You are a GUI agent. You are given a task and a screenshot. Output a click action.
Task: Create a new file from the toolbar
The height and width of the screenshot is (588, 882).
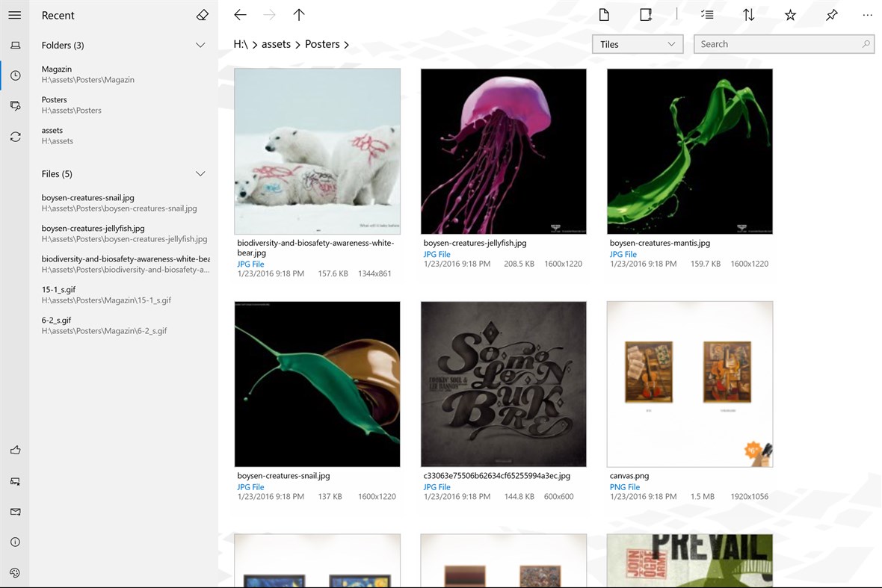[604, 14]
